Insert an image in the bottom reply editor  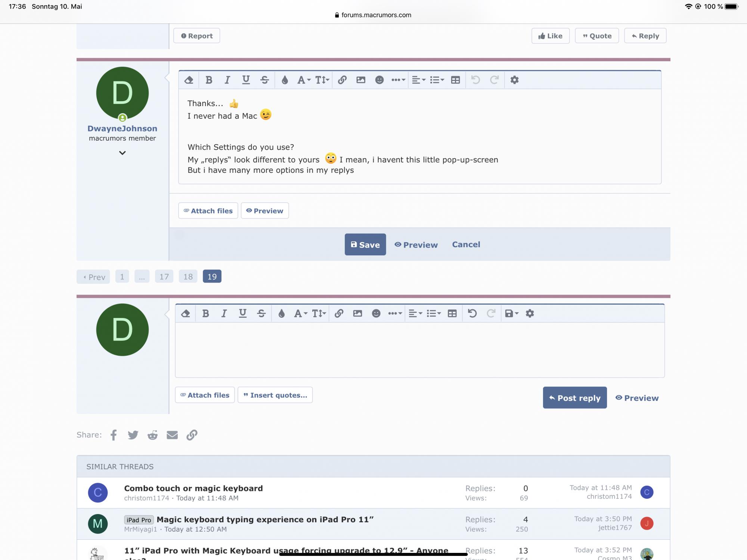[357, 314]
